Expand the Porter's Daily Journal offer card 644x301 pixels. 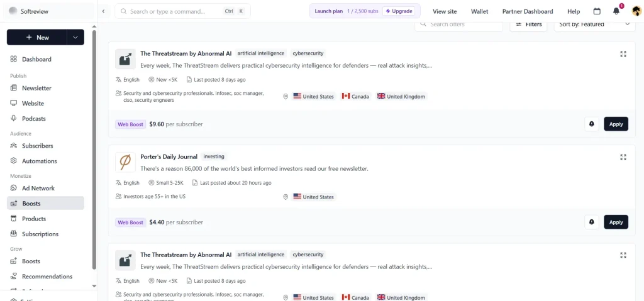click(x=623, y=157)
